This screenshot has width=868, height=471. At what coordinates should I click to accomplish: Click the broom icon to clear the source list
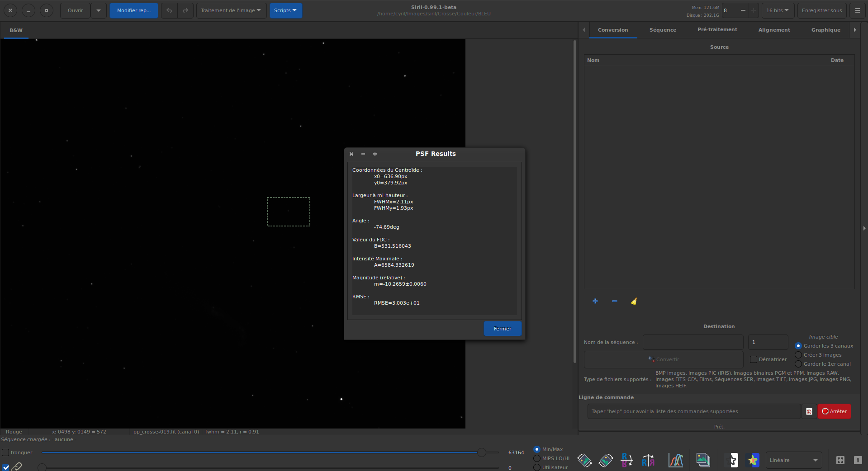[634, 301]
